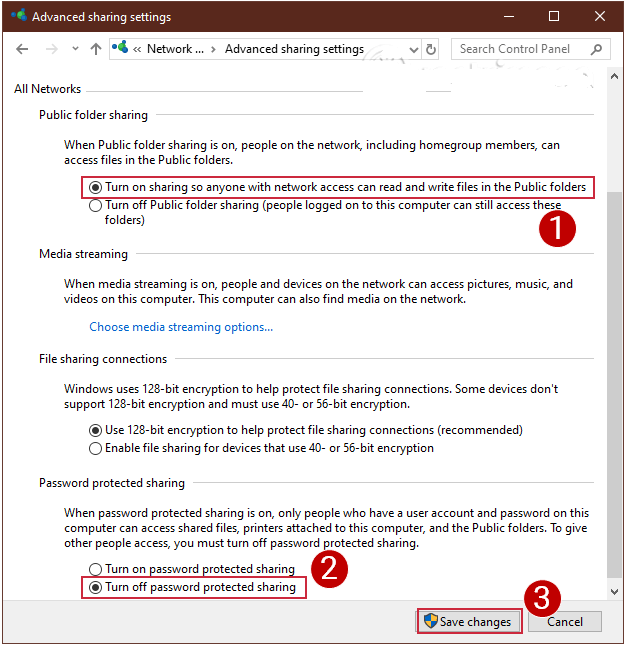Image resolution: width=624 pixels, height=645 pixels.
Task: Click the forward navigation arrow
Action: click(51, 49)
